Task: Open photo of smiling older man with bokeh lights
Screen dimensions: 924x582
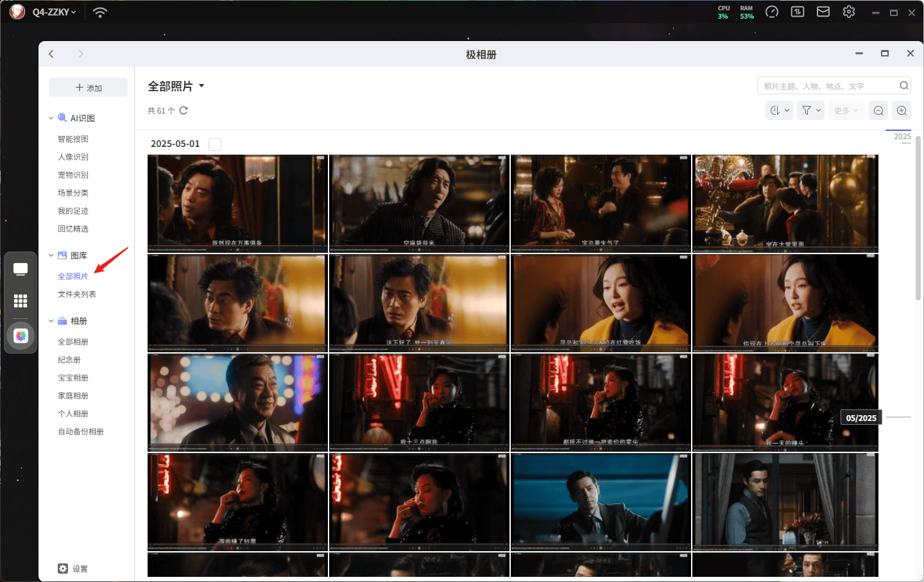Action: click(x=237, y=402)
